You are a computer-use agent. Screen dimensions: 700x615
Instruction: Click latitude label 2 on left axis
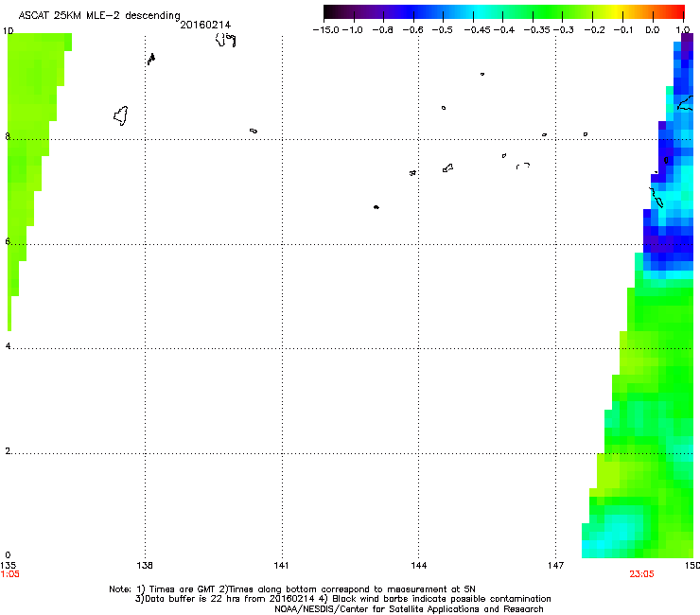8,451
